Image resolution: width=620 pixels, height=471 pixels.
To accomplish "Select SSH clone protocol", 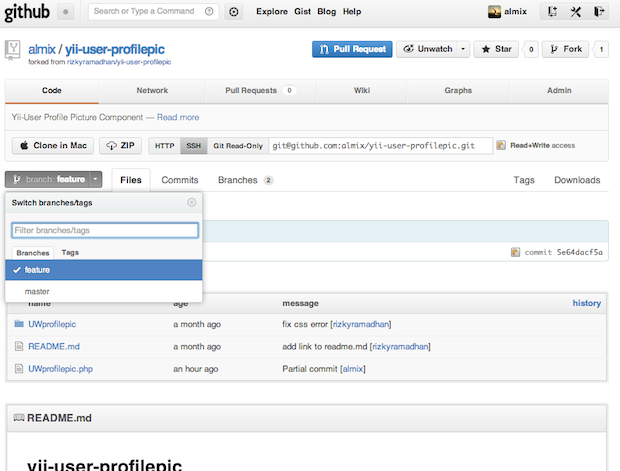I will (194, 146).
